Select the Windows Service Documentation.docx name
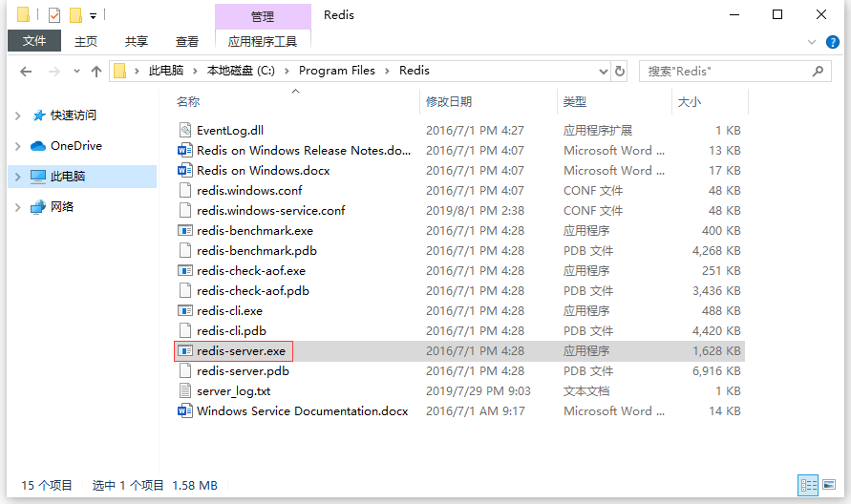 [x=303, y=411]
